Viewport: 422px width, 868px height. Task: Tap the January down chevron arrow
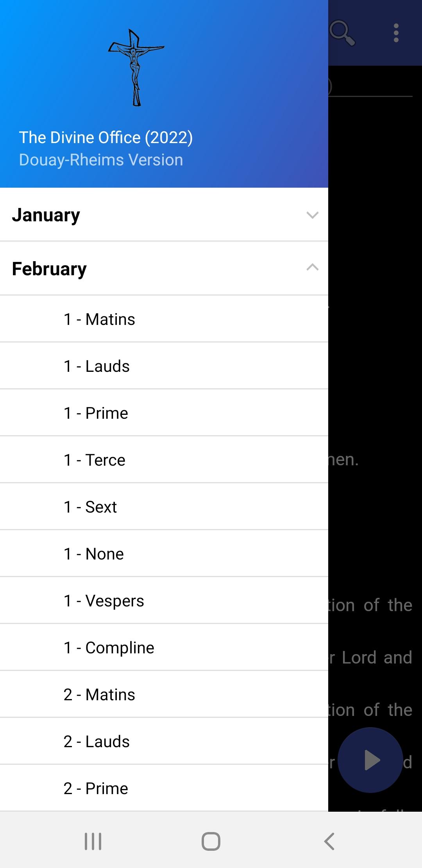(x=313, y=215)
